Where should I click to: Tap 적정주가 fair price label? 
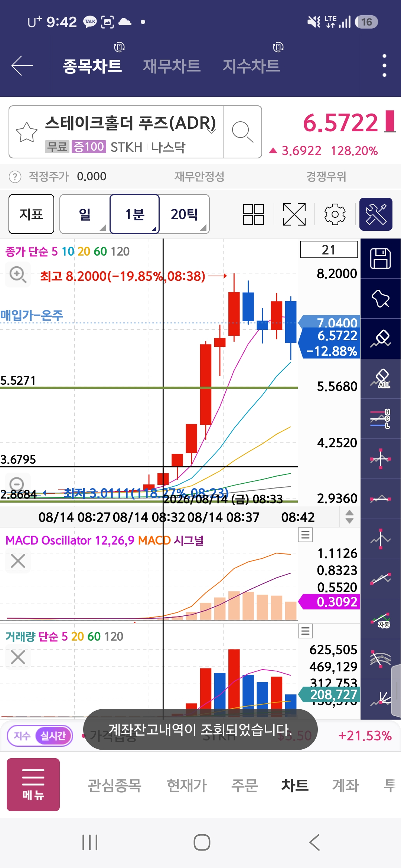click(49, 177)
